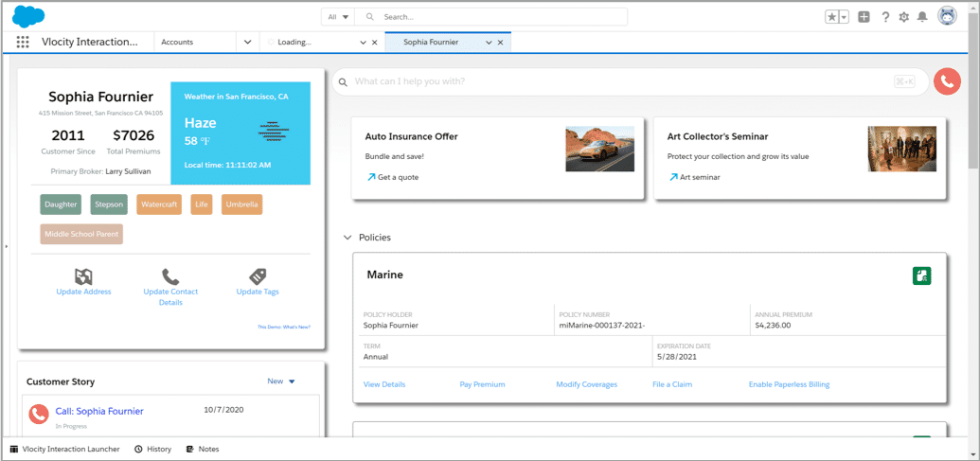980x461 pixels.
Task: Open the Help question mark icon
Action: (885, 17)
